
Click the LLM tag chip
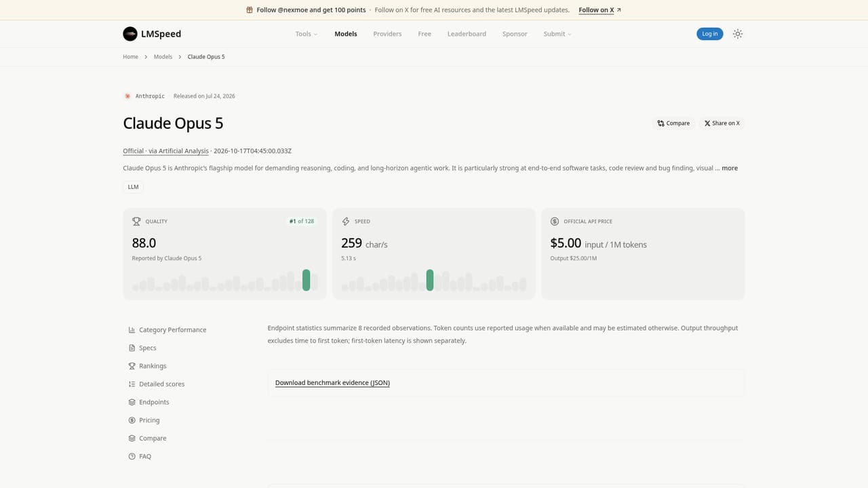(133, 187)
